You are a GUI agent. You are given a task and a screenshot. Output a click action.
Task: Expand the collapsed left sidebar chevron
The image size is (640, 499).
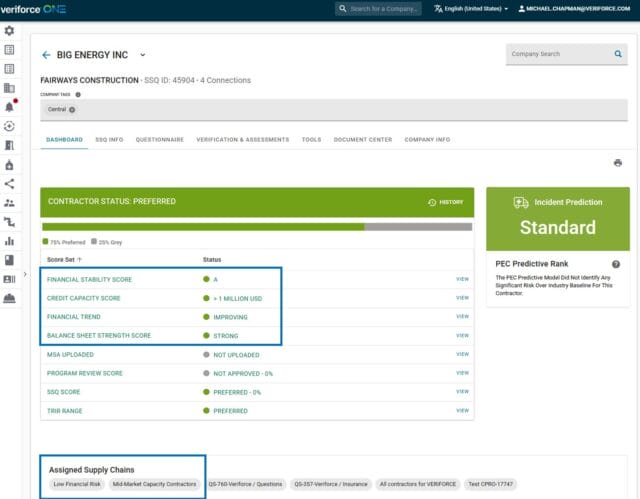coord(25,275)
